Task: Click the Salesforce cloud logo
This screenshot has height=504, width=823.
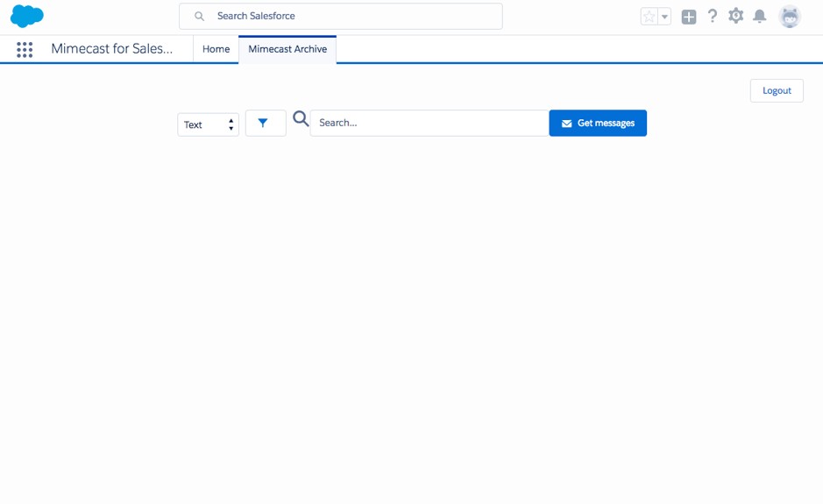Action: point(27,17)
